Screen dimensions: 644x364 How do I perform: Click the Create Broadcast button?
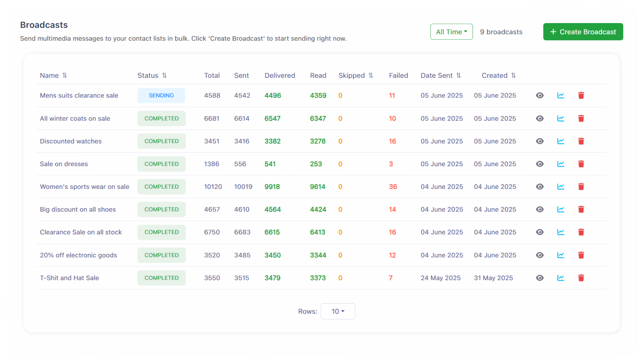(583, 32)
